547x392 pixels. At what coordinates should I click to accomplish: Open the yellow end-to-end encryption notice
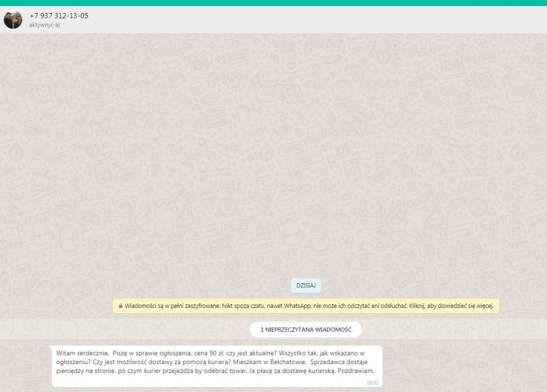point(306,306)
